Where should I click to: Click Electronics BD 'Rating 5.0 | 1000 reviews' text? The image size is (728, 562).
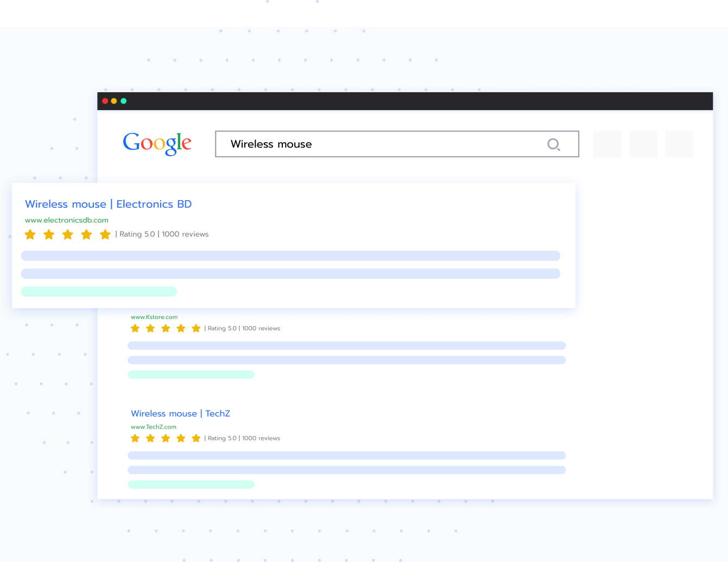164,234
